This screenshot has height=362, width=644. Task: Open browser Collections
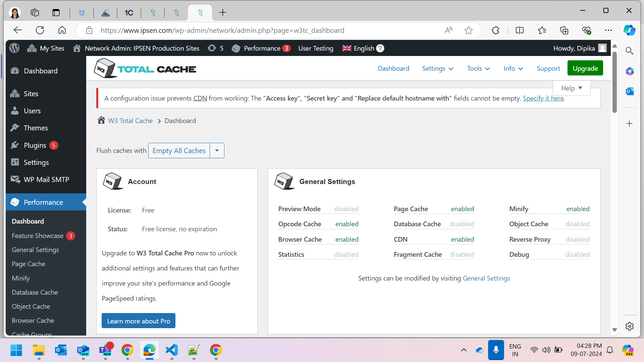click(x=564, y=30)
